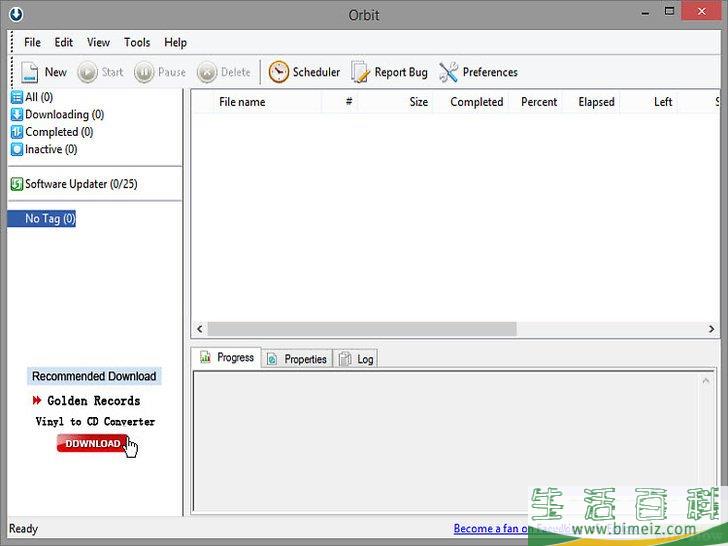Image resolution: width=728 pixels, height=546 pixels.
Task: Sort by Completed column header
Action: coord(471,102)
